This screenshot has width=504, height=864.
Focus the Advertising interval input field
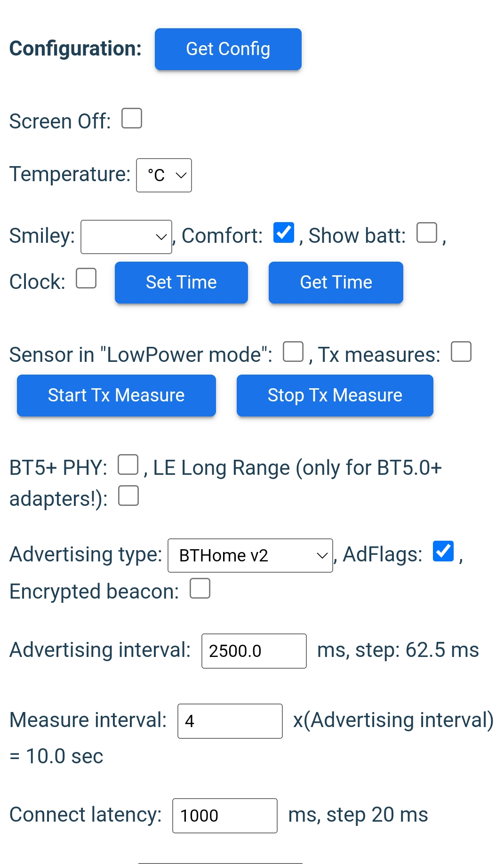pos(254,651)
